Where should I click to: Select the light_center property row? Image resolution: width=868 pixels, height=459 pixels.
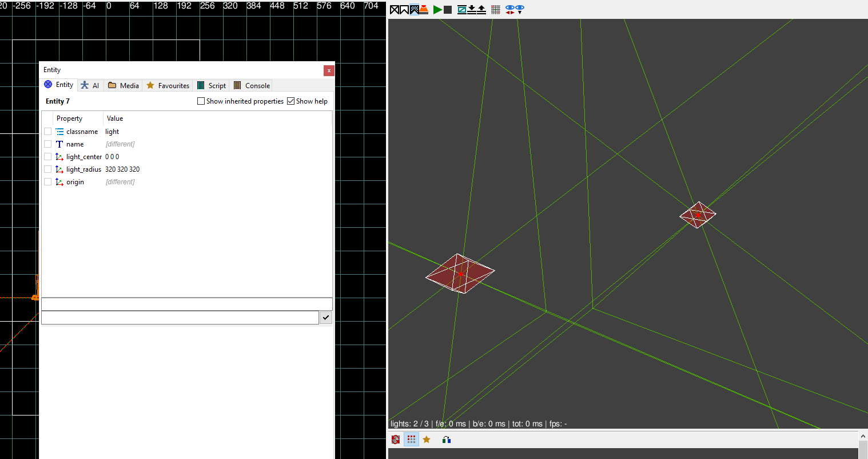(x=84, y=157)
